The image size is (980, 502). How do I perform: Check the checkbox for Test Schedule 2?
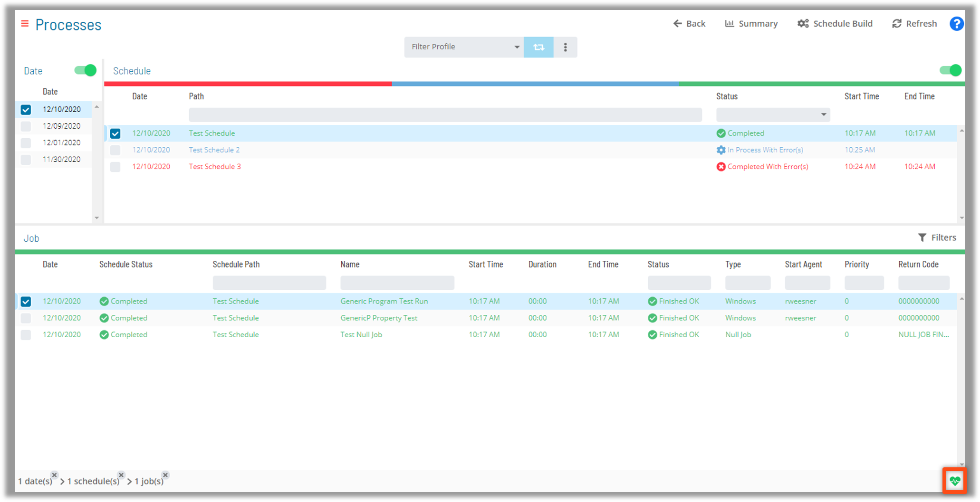tap(115, 150)
